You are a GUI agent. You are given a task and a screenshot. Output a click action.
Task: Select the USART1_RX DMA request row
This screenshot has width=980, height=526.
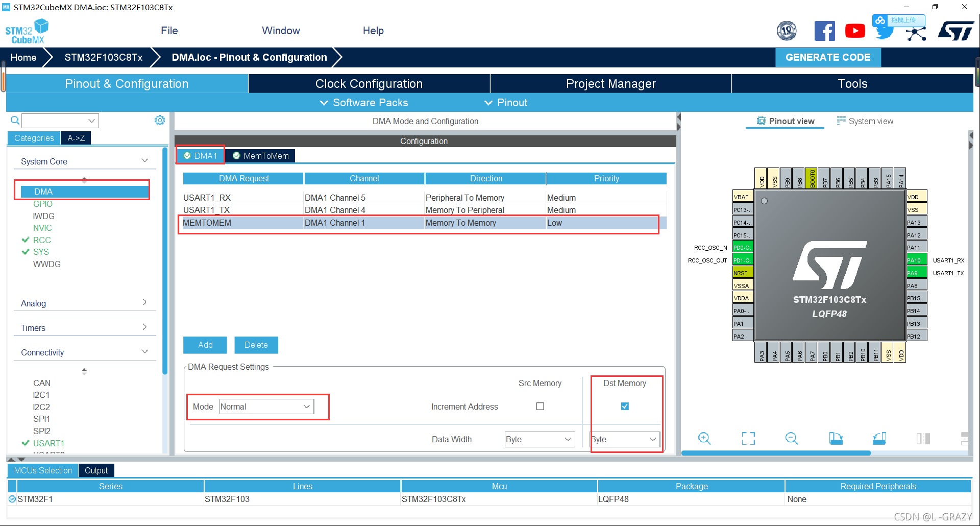(x=425, y=198)
